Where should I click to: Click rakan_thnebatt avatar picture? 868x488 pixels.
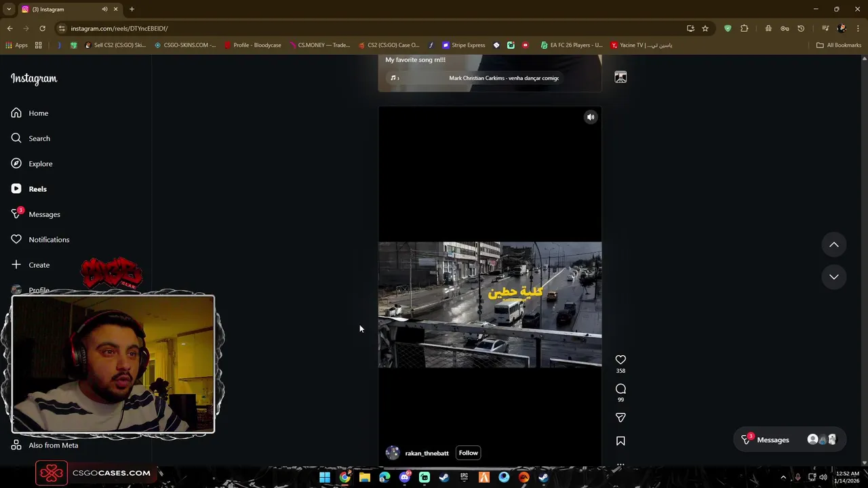point(393,453)
